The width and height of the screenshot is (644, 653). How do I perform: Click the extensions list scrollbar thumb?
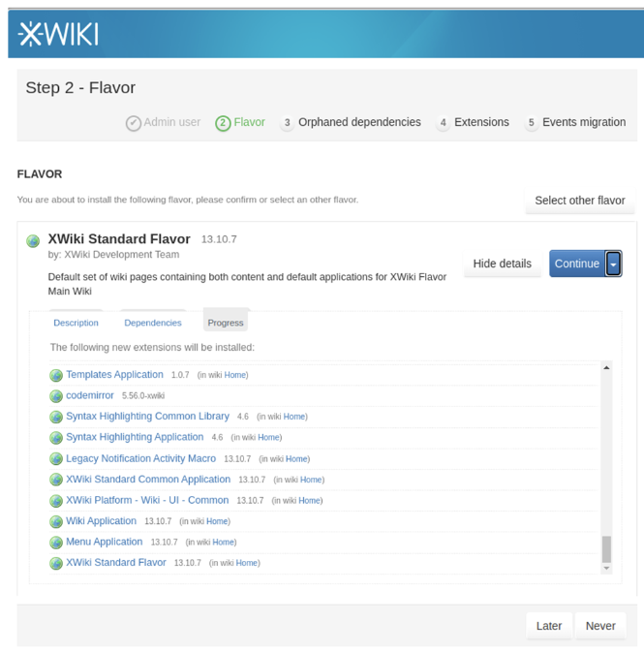[x=606, y=549]
